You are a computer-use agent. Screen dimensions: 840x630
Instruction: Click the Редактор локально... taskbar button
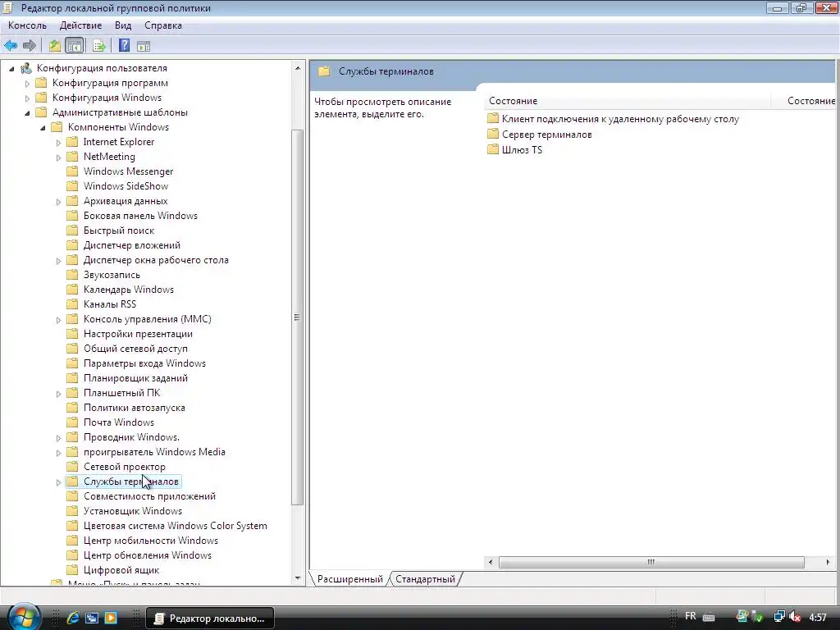tap(210, 619)
